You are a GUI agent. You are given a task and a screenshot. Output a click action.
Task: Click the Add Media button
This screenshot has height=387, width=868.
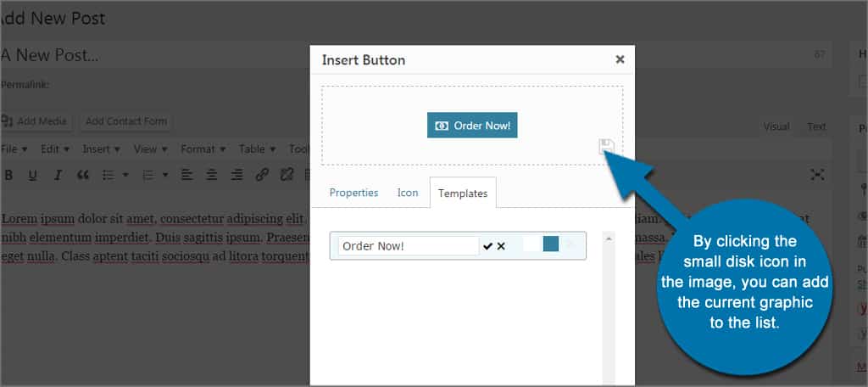click(36, 121)
